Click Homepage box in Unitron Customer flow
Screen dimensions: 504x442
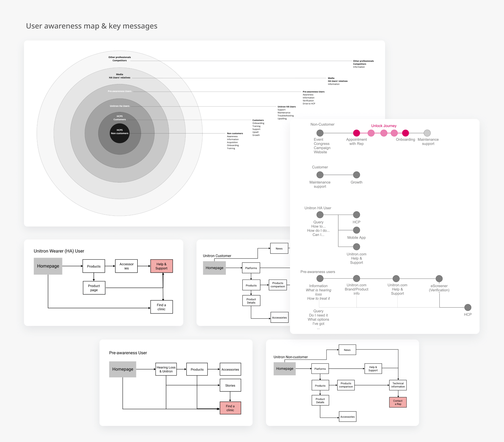coord(214,268)
